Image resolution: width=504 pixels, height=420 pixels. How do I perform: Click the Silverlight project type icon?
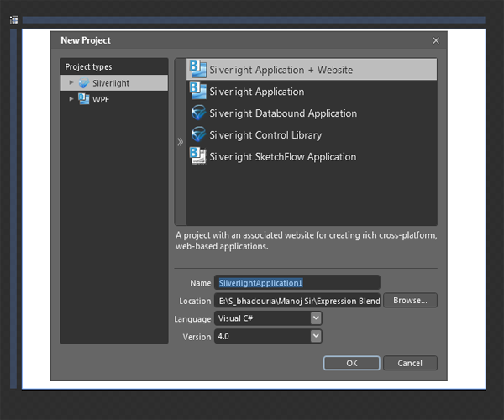84,83
